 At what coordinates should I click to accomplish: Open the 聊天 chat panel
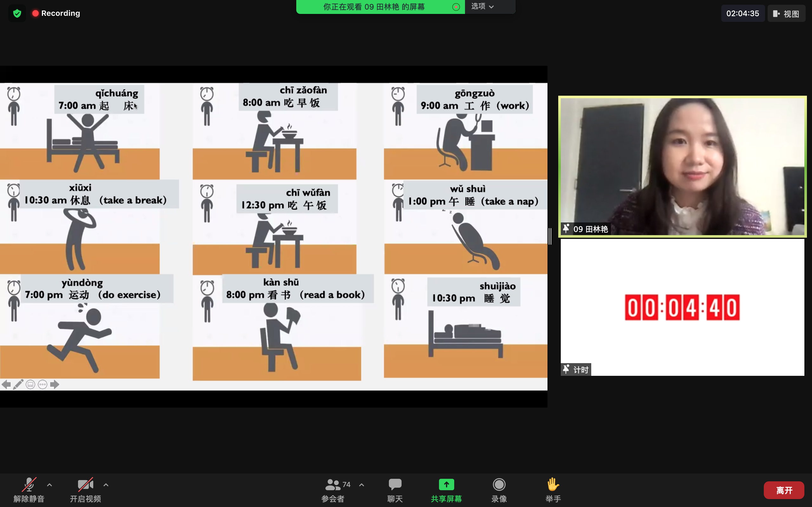click(x=395, y=490)
